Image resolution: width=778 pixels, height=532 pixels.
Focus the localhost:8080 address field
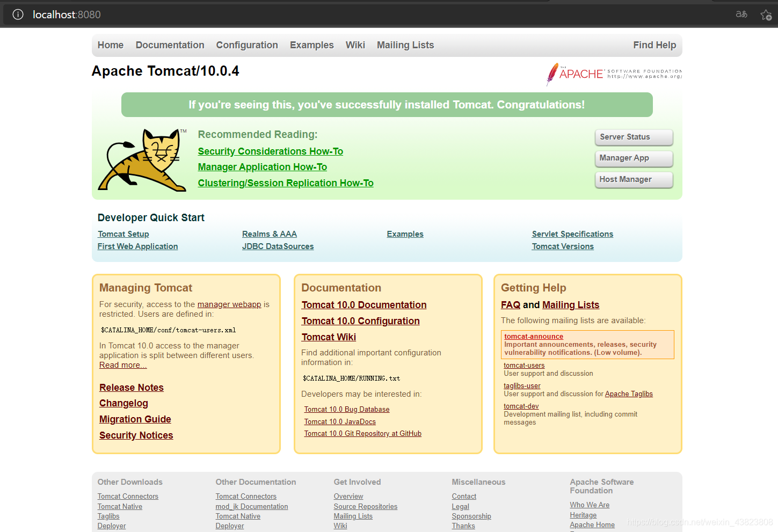pos(67,14)
